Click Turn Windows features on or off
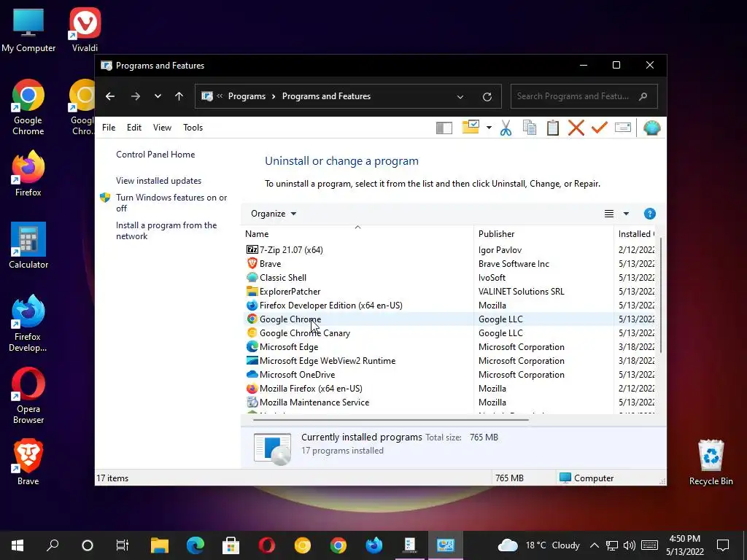This screenshot has height=560, width=747. (171, 203)
